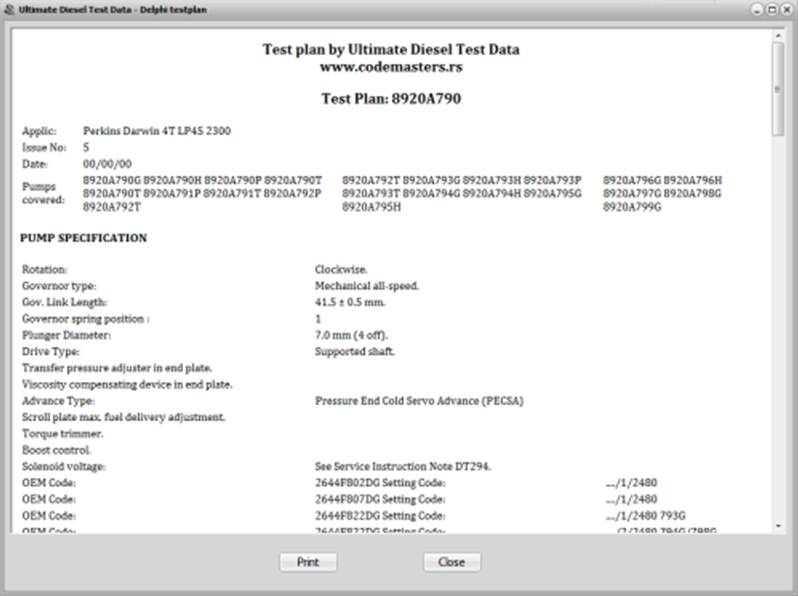The width and height of the screenshot is (798, 596).
Task: Click the application icon in title bar
Action: [x=9, y=9]
